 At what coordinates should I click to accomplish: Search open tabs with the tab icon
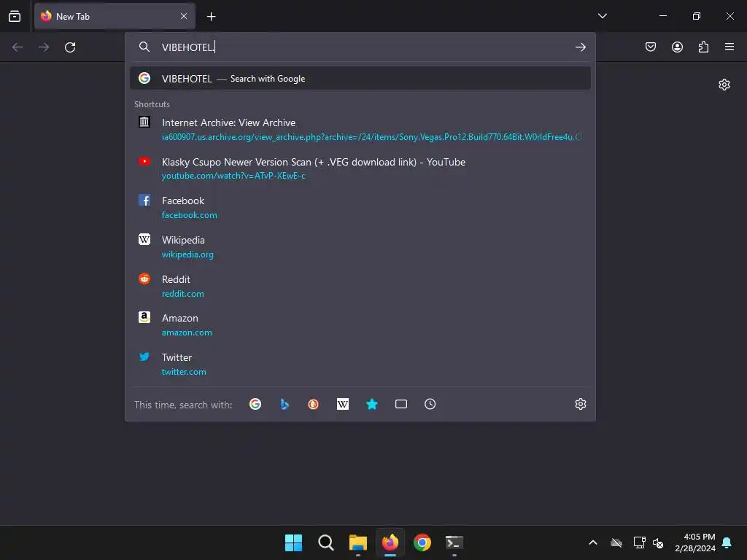(401, 404)
